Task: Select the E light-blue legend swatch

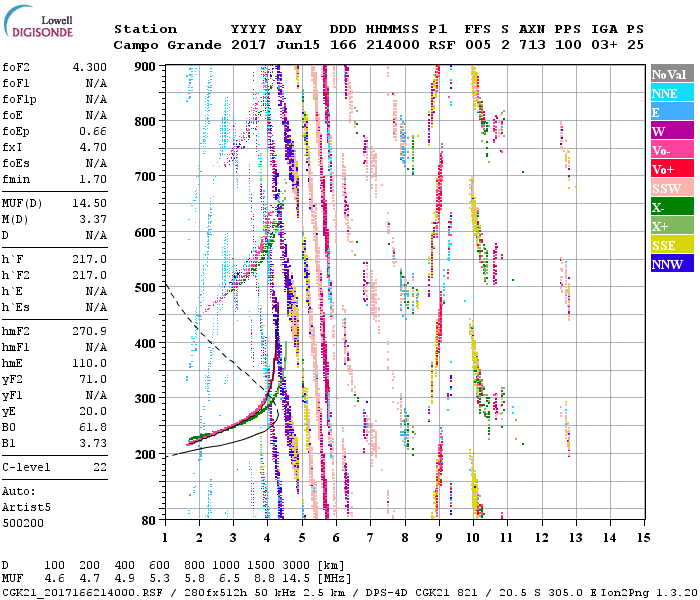Action: (x=672, y=112)
